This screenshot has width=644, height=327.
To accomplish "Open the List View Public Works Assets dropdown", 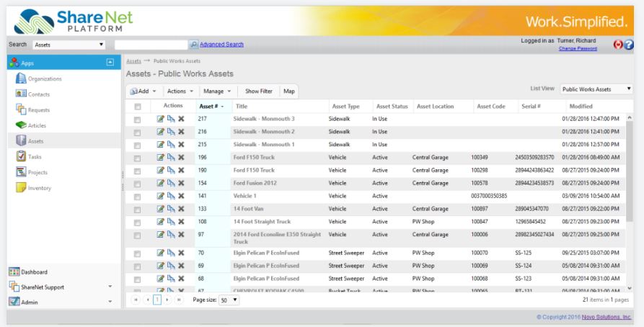I will click(596, 89).
